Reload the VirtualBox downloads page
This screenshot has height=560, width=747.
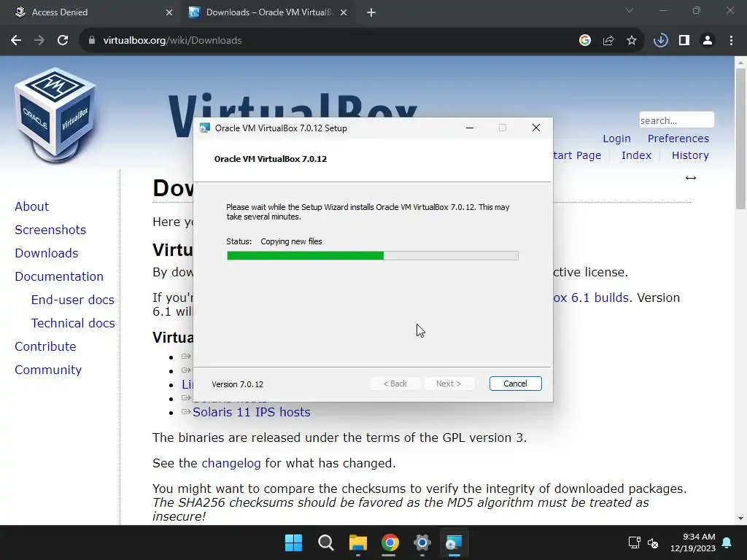(63, 41)
